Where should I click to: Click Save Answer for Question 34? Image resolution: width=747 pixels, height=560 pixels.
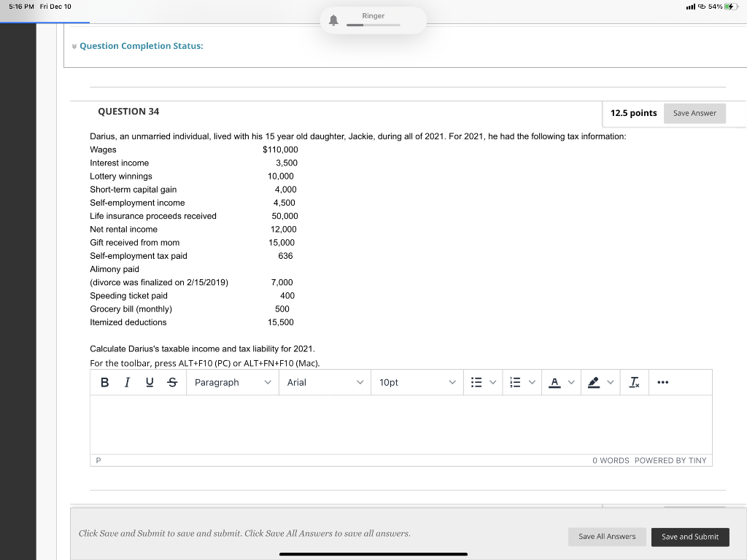694,113
